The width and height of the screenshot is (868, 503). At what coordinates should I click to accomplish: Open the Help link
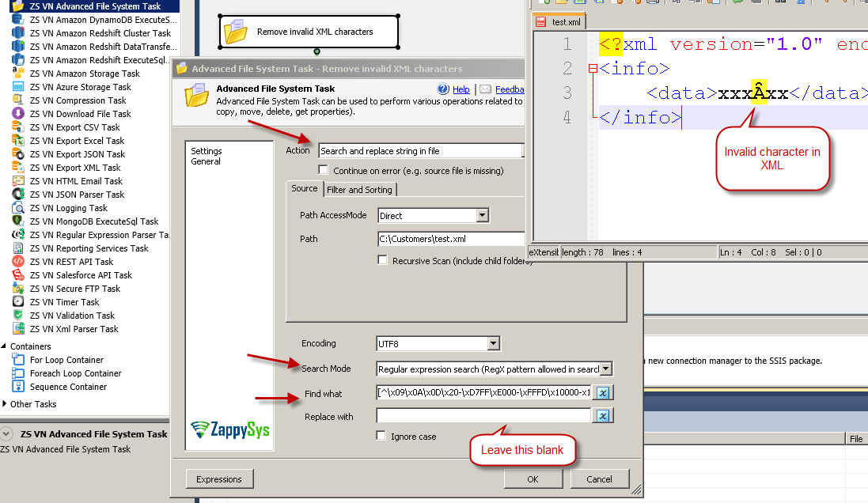tap(461, 89)
